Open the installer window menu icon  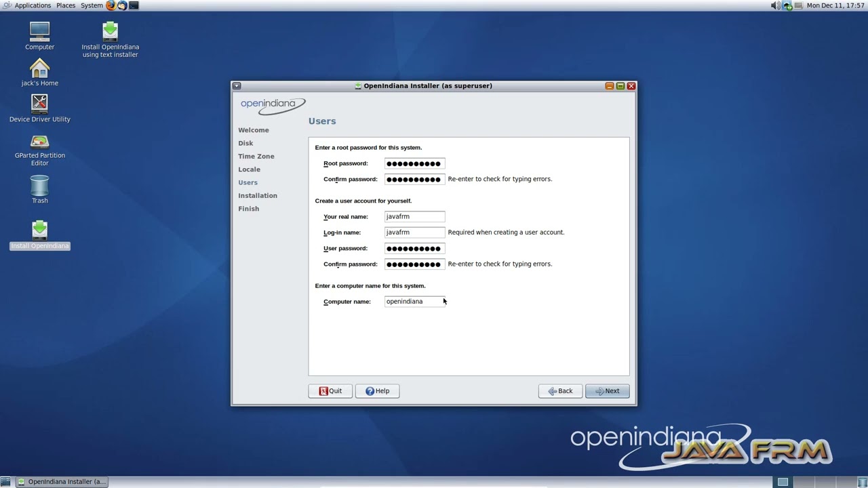(237, 86)
